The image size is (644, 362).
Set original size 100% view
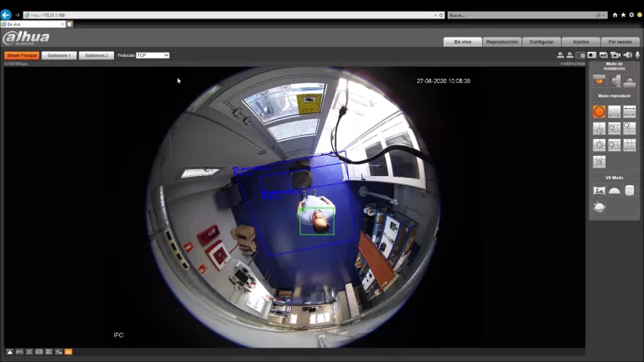tap(19, 352)
